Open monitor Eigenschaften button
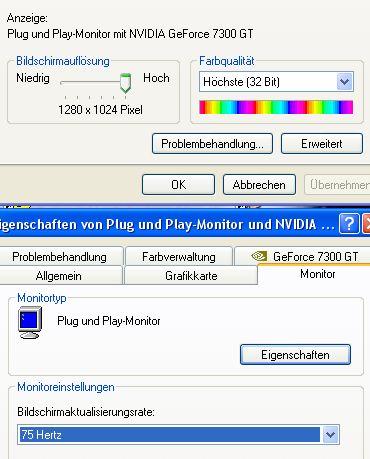Viewport: 370px width, 459px height. [x=295, y=354]
